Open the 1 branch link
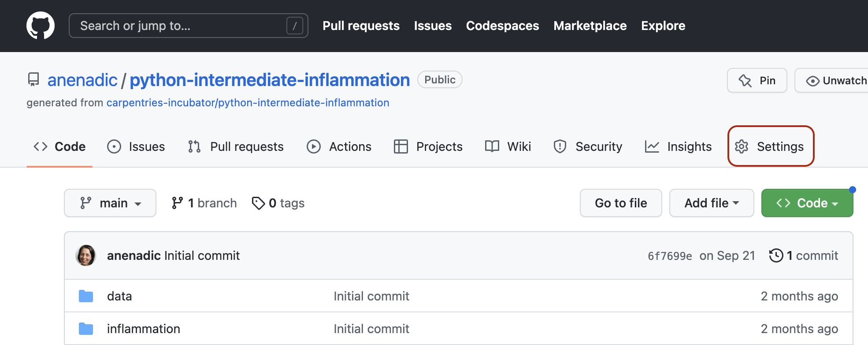 [x=204, y=203]
